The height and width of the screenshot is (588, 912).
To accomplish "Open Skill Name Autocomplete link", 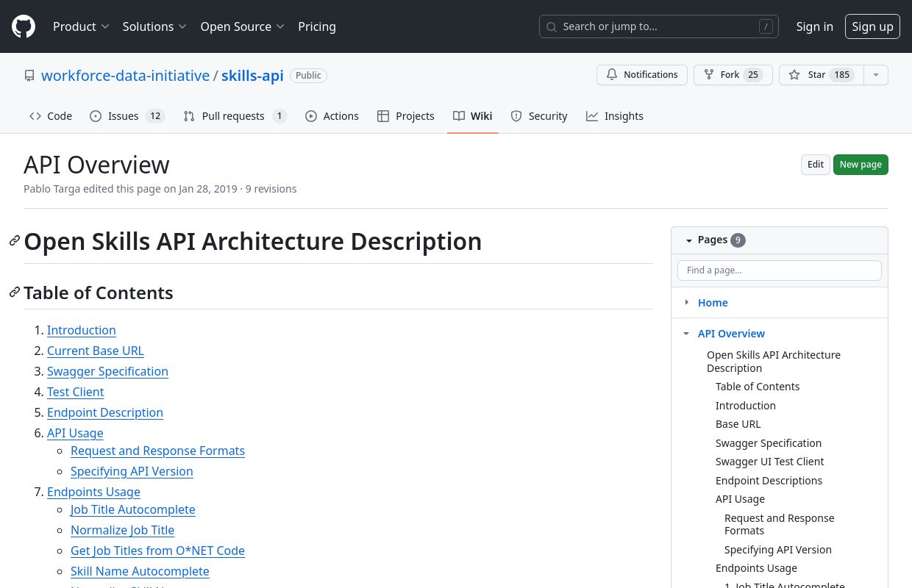I will tap(140, 571).
